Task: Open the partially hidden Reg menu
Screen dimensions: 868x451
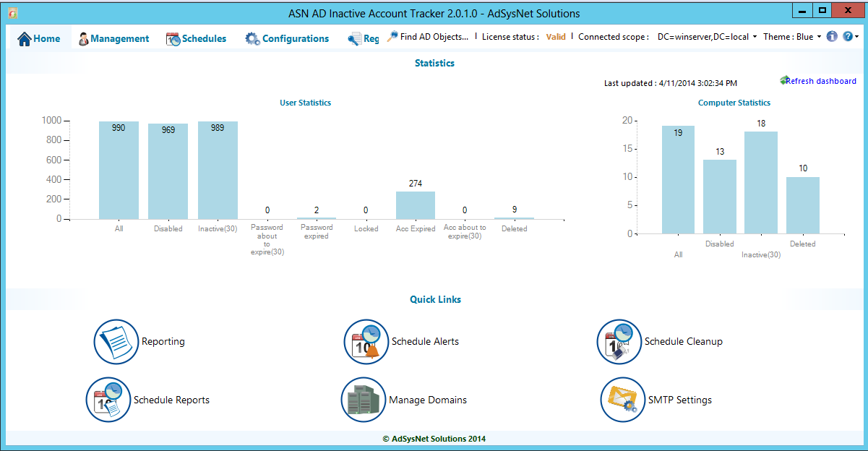Action: point(363,39)
